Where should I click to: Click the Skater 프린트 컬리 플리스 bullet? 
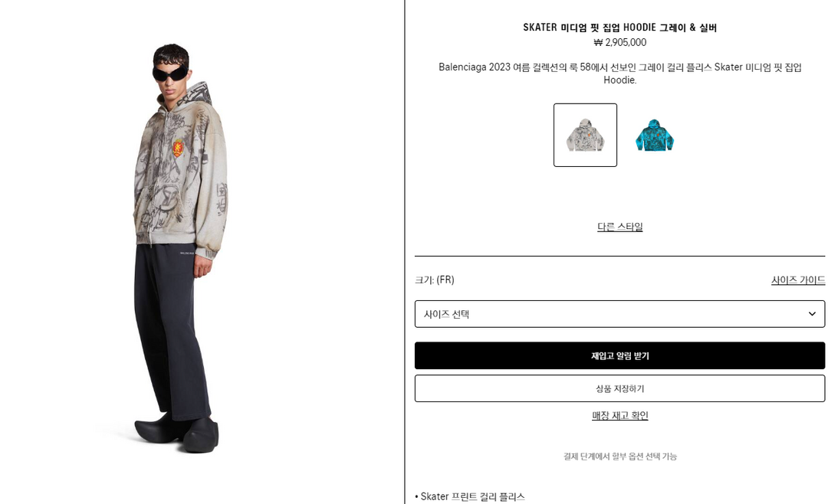tap(470, 496)
